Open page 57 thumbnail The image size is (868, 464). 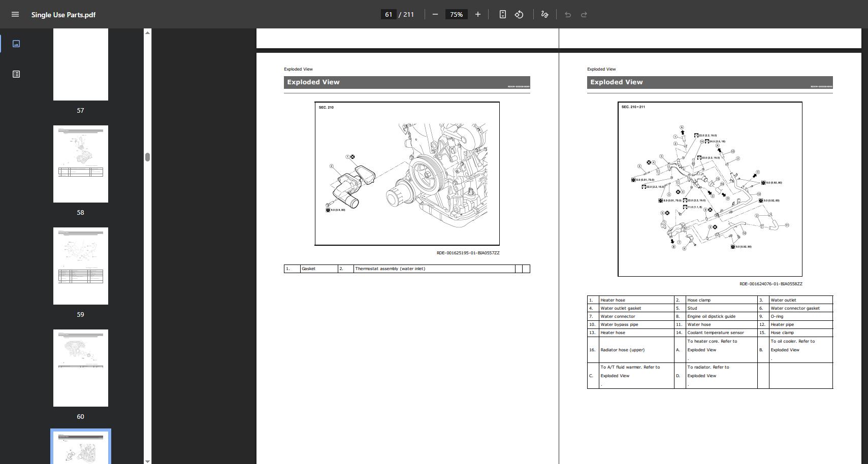(81, 64)
